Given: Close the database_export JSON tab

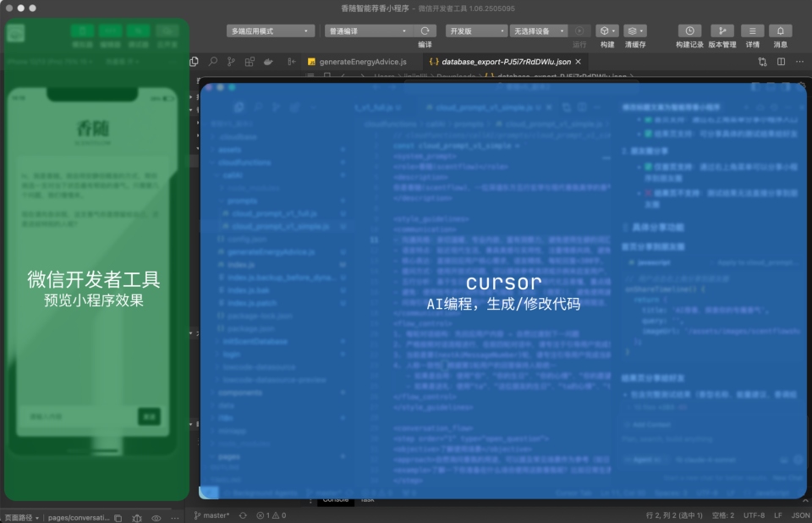Looking at the screenshot, I should tap(578, 62).
